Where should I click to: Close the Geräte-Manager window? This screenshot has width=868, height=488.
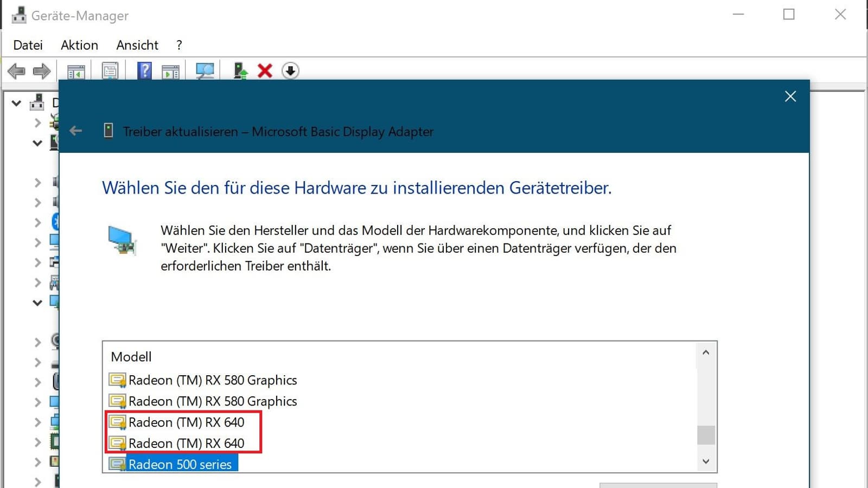[840, 15]
